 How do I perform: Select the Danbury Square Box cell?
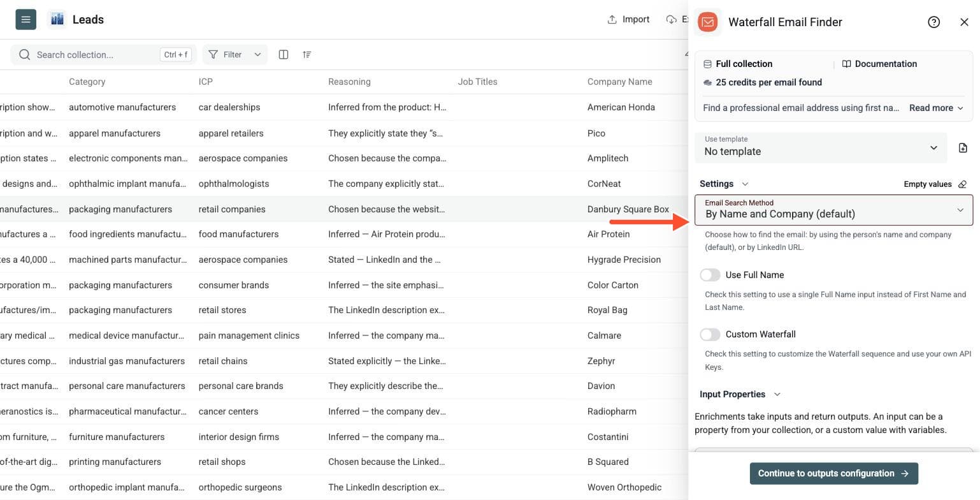tap(628, 209)
